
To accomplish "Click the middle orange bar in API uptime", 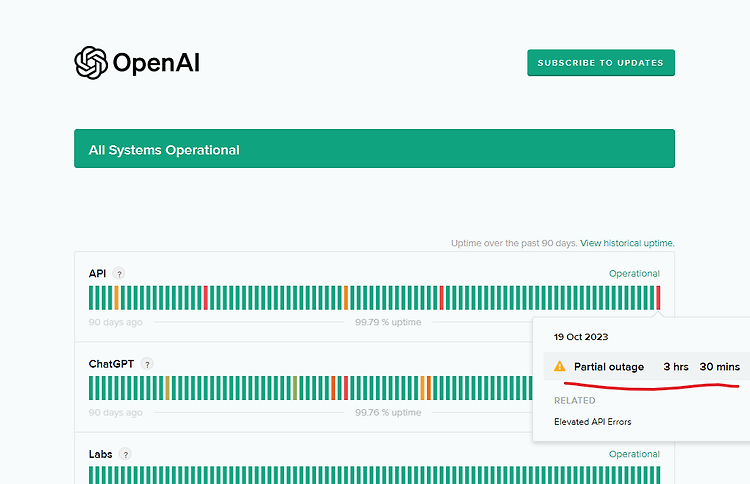I will pyautogui.click(x=346, y=298).
